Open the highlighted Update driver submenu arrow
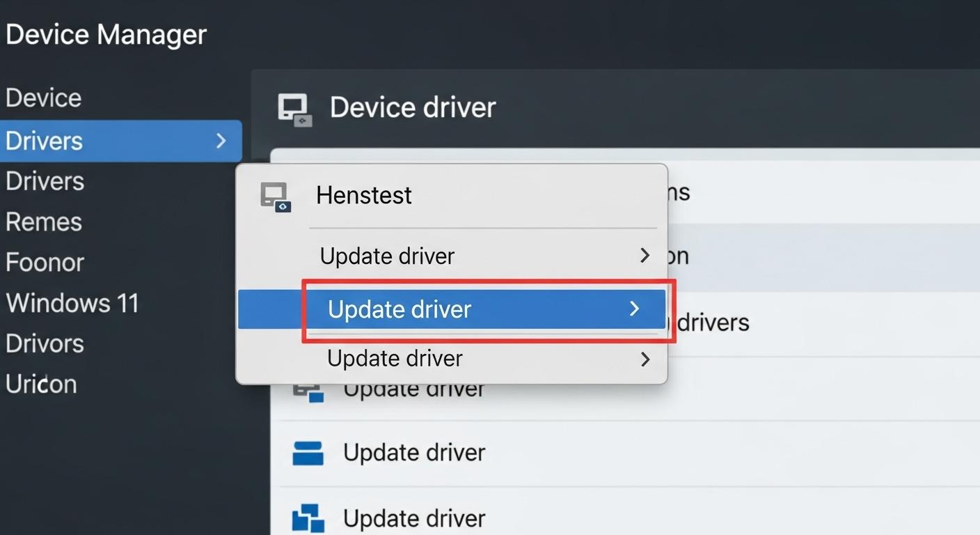Image resolution: width=980 pixels, height=535 pixels. coord(634,309)
